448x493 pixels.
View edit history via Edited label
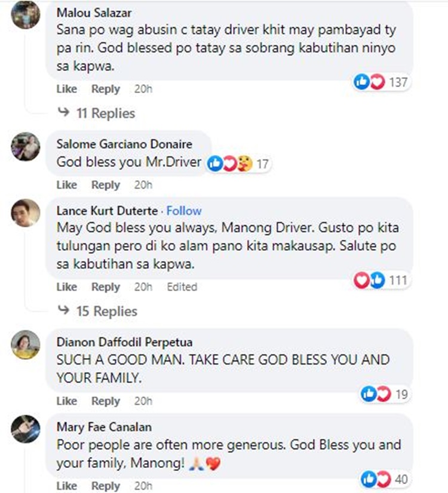coord(182,286)
